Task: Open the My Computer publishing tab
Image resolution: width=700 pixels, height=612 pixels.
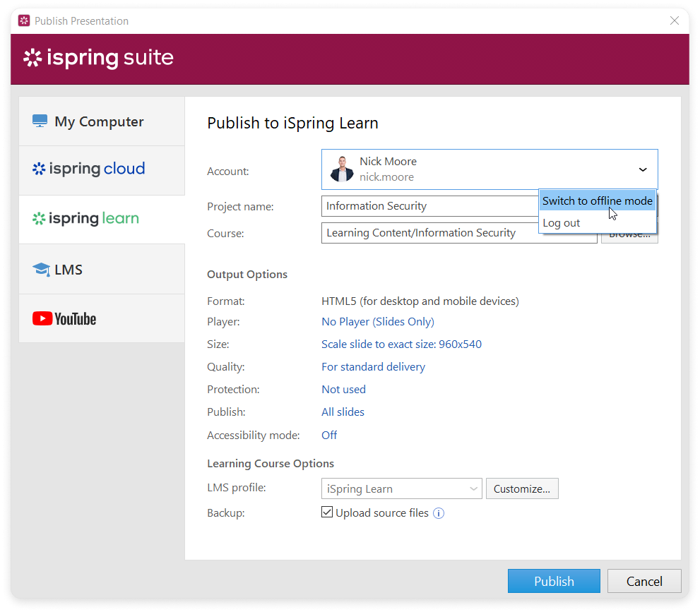Action: [102, 121]
